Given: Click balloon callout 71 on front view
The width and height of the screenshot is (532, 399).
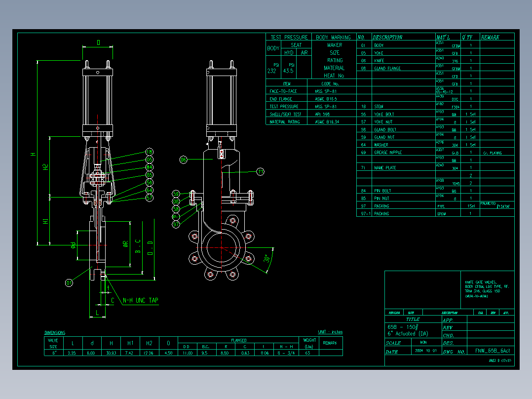Looking at the screenshot, I should tap(260, 172).
